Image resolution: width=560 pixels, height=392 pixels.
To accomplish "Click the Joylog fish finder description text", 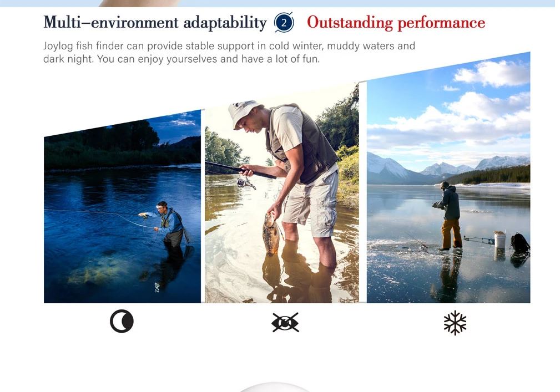I will click(x=229, y=52).
